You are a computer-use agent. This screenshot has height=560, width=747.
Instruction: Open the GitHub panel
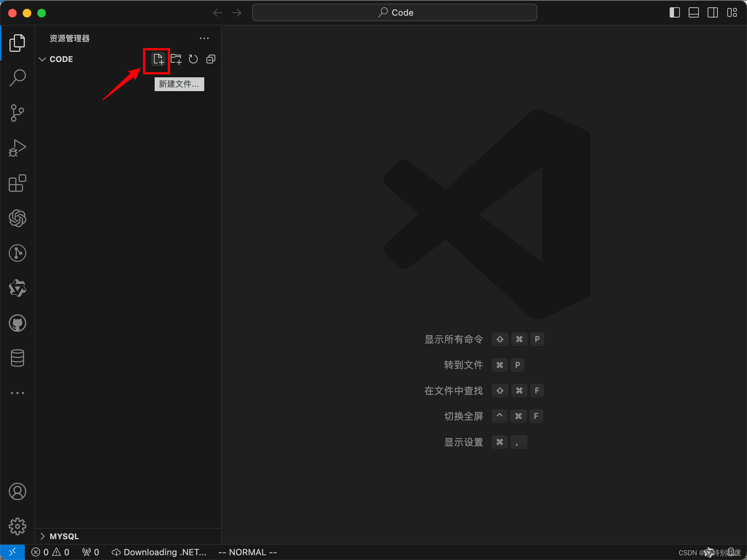click(17, 323)
